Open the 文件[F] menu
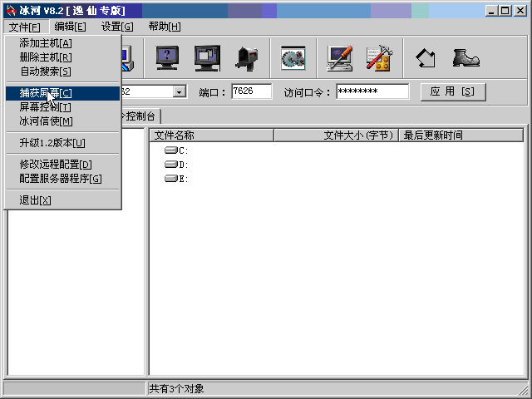The image size is (532, 399). pos(25,27)
